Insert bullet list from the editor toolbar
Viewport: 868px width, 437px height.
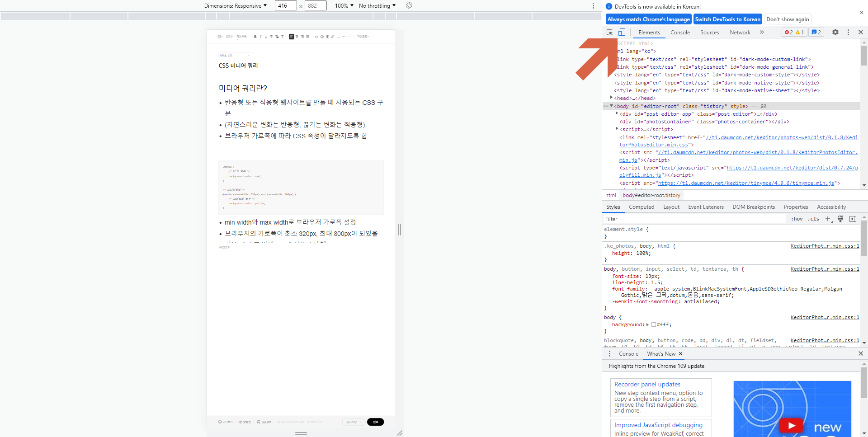[338, 37]
